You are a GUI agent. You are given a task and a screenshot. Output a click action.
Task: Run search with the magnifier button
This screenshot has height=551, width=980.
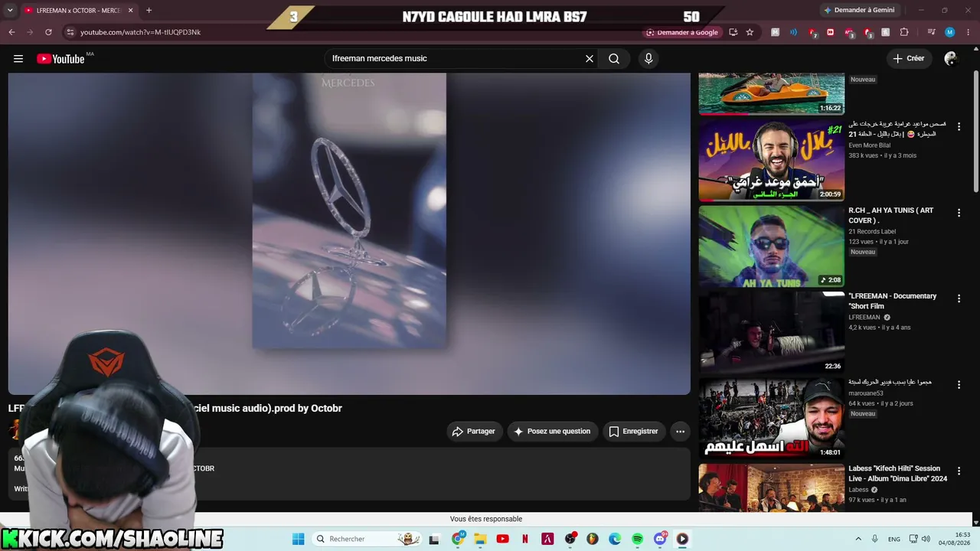614,59
